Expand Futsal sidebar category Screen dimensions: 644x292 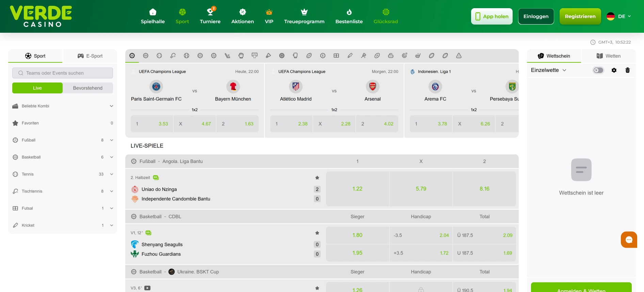click(x=63, y=208)
